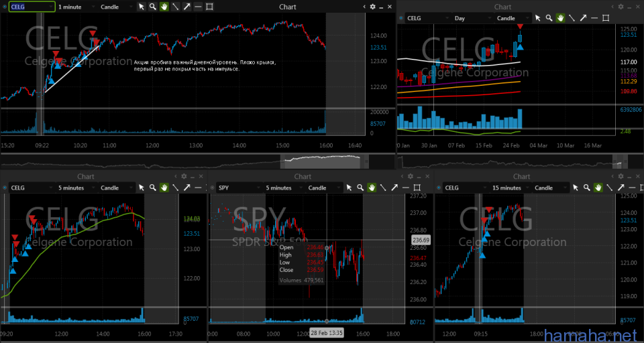The image size is (644, 343).
Task: Select the horizontal line tool in Day chart
Action: tap(594, 18)
